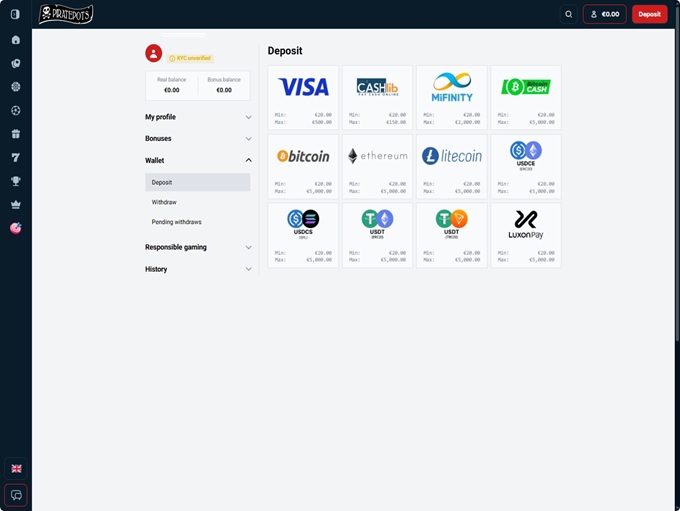Open the Withdraw wallet menu item
Image resolution: width=680 pixels, height=511 pixels.
pos(164,202)
